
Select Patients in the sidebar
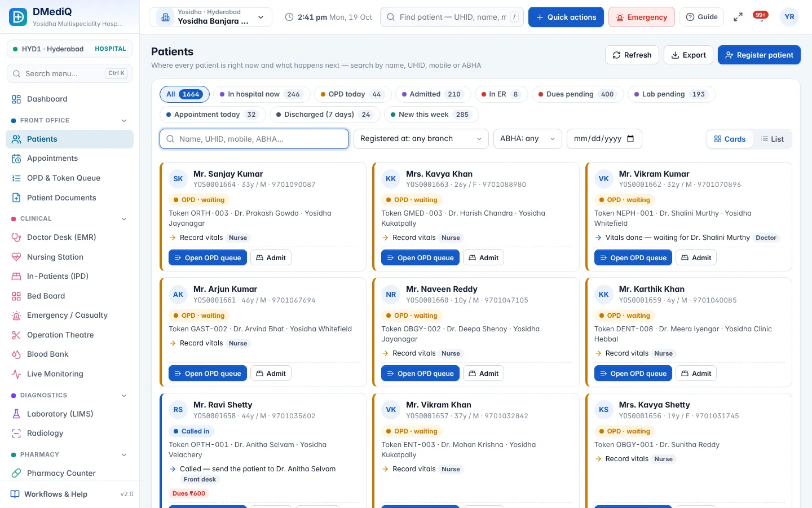point(69,139)
